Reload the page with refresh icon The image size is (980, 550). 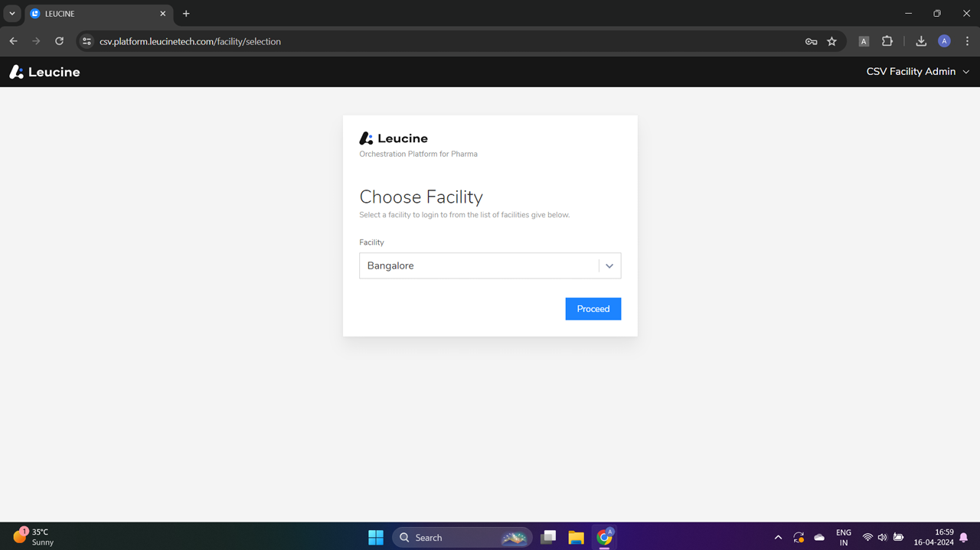click(x=59, y=41)
